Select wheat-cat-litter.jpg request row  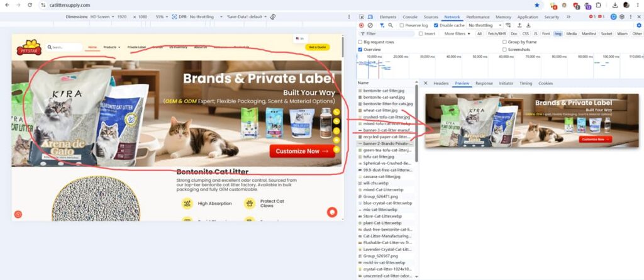click(386, 110)
